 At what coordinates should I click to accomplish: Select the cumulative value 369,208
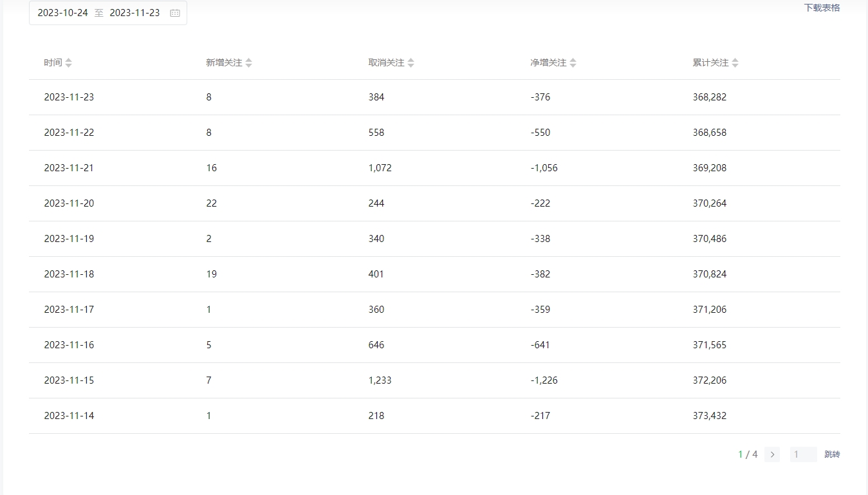pos(710,168)
